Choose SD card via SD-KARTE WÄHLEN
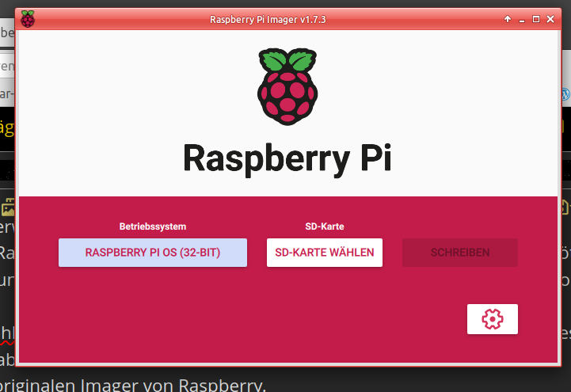 pos(325,253)
